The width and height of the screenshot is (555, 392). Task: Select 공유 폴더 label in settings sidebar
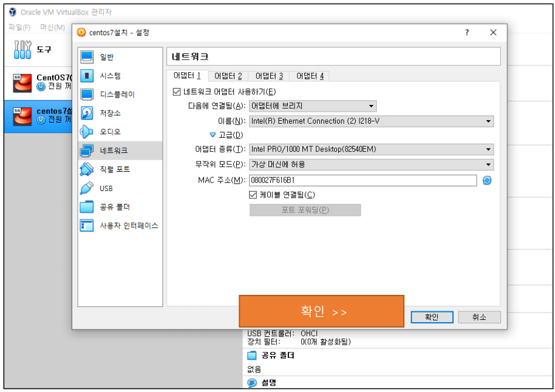click(x=115, y=207)
